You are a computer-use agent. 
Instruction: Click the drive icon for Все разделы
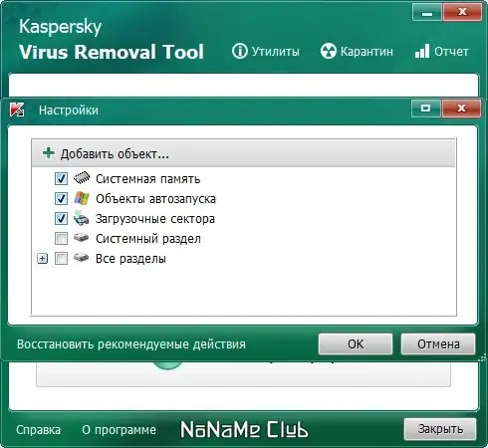point(82,258)
